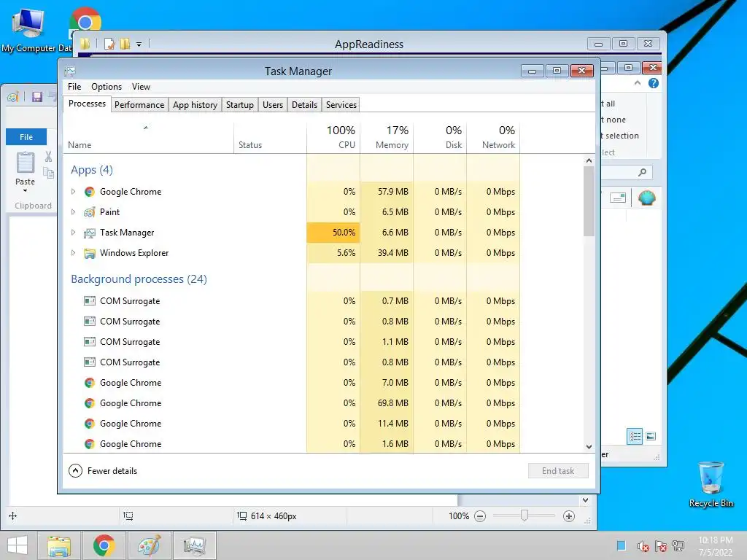Image resolution: width=747 pixels, height=560 pixels.
Task: Click the Google Chrome app row icon
Action: [89, 192]
